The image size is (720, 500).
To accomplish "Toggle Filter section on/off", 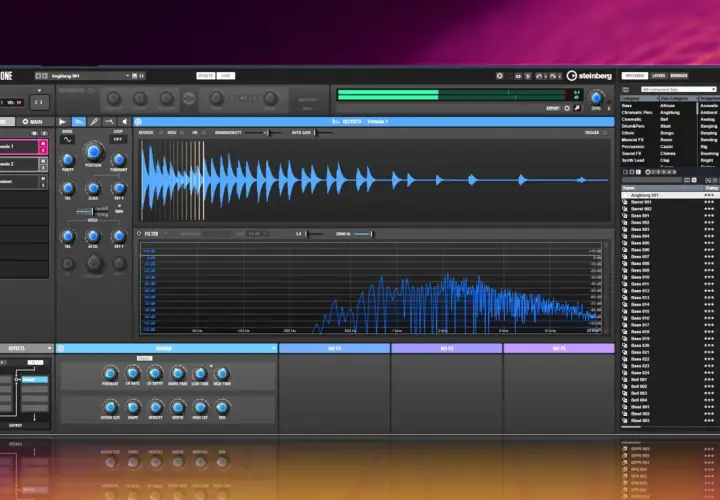I will point(139,234).
